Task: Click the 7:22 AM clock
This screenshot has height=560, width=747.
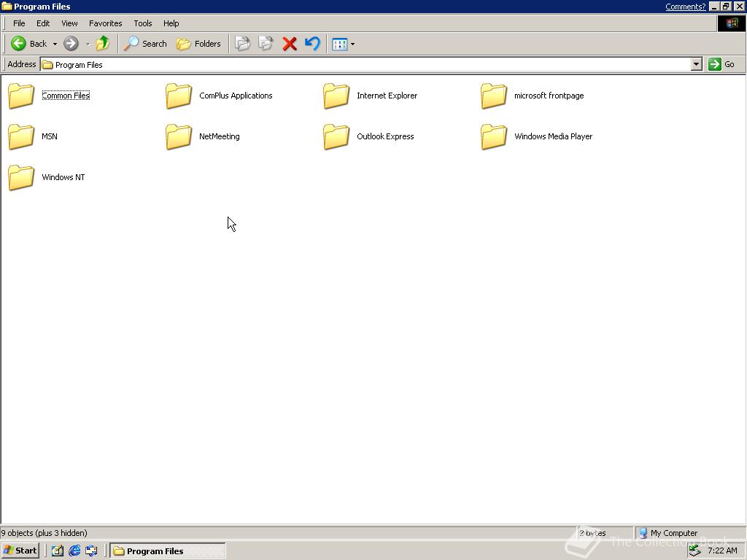Action: [x=722, y=551]
